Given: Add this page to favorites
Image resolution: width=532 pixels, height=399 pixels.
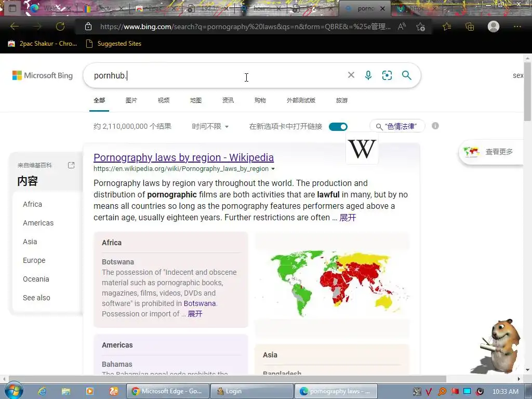Looking at the screenshot, I should 420,26.
